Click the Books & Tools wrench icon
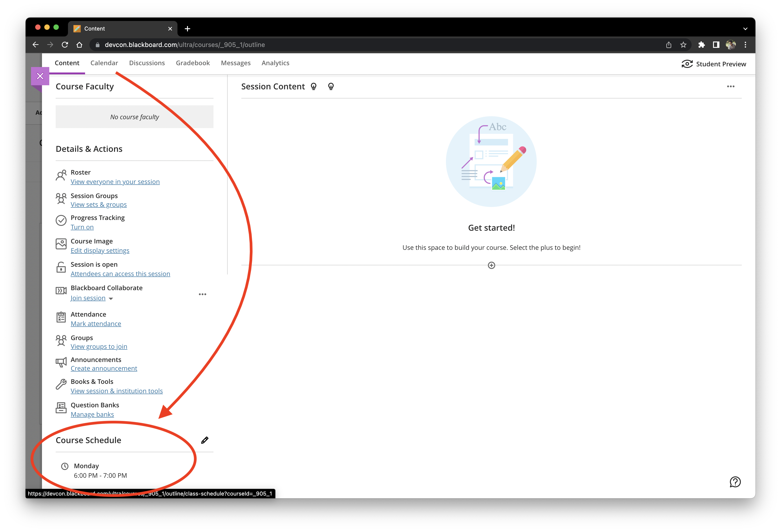Viewport: 781px width, 532px height. point(61,384)
